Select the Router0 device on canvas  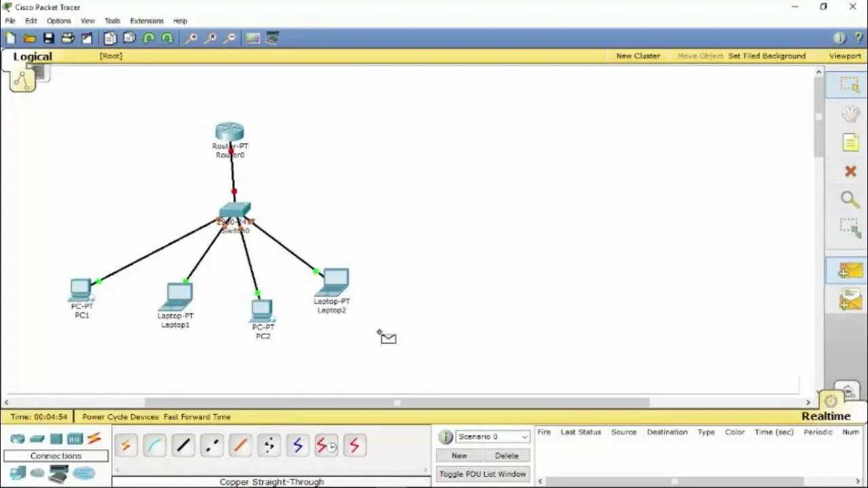(230, 132)
